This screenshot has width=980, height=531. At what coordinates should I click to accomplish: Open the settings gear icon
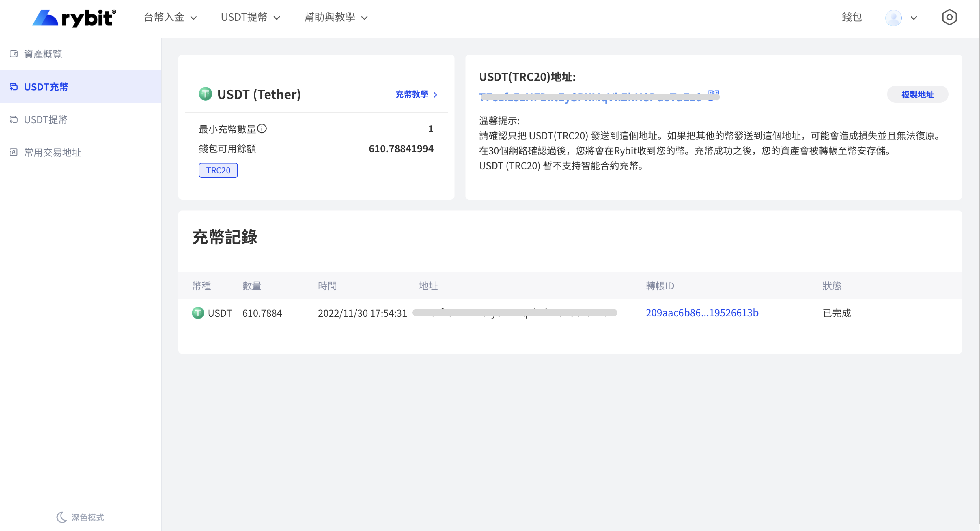pyautogui.click(x=949, y=17)
